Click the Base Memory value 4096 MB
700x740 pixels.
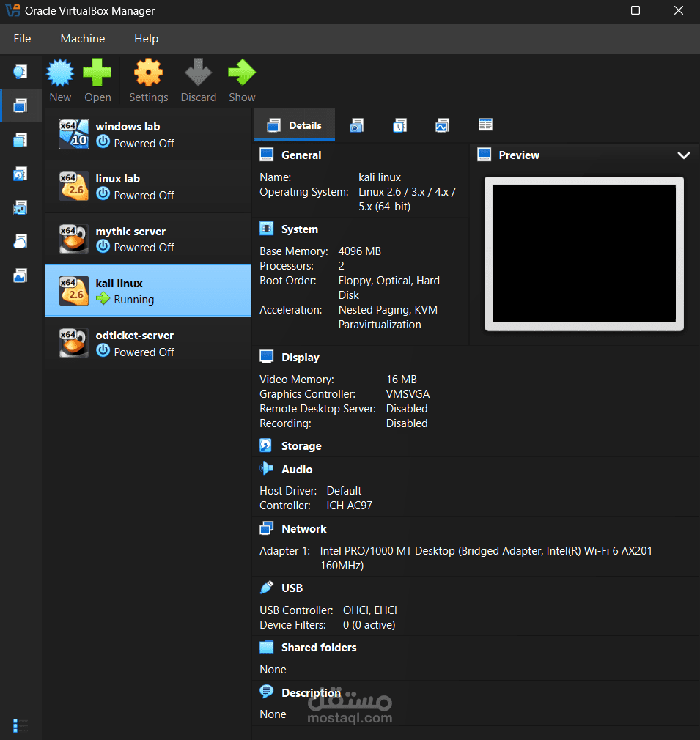pos(360,251)
